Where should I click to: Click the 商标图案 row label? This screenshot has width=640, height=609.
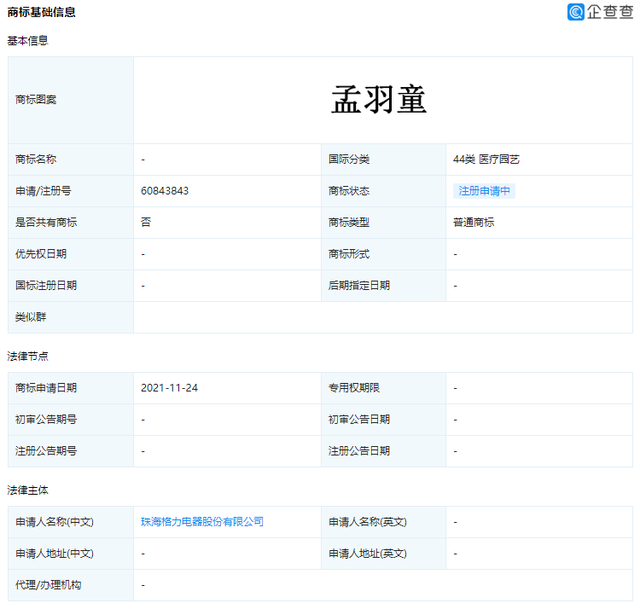click(36, 100)
